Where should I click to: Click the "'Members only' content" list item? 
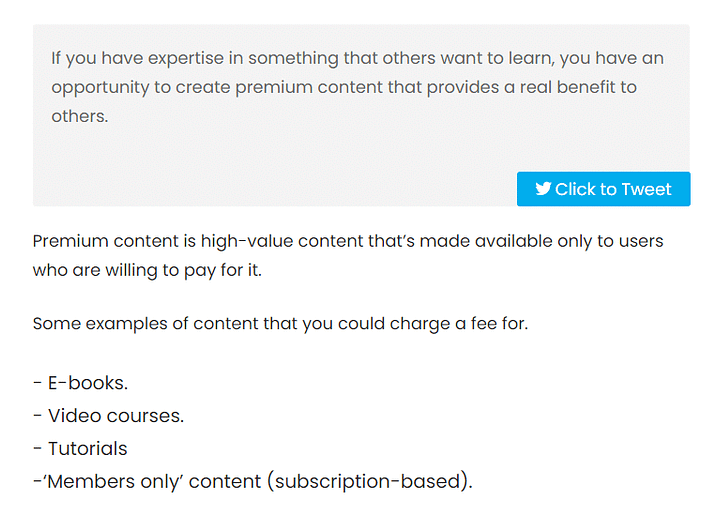click(253, 482)
